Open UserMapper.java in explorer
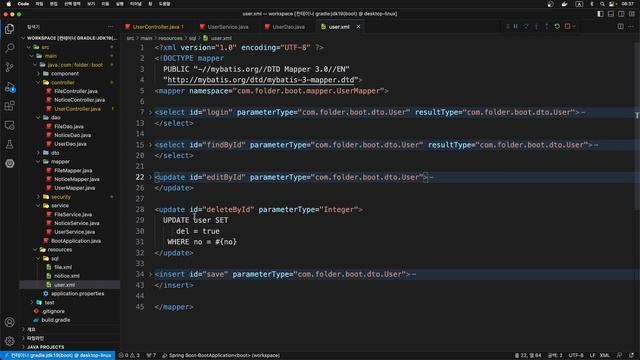This screenshot has width=640, height=360. point(74,188)
